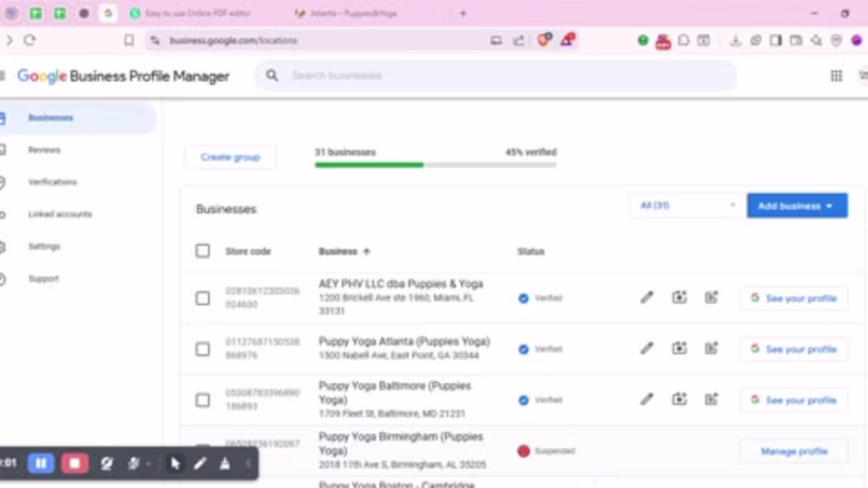
Task: Check the checkbox for AEY PHV LLC row
Action: [203, 297]
